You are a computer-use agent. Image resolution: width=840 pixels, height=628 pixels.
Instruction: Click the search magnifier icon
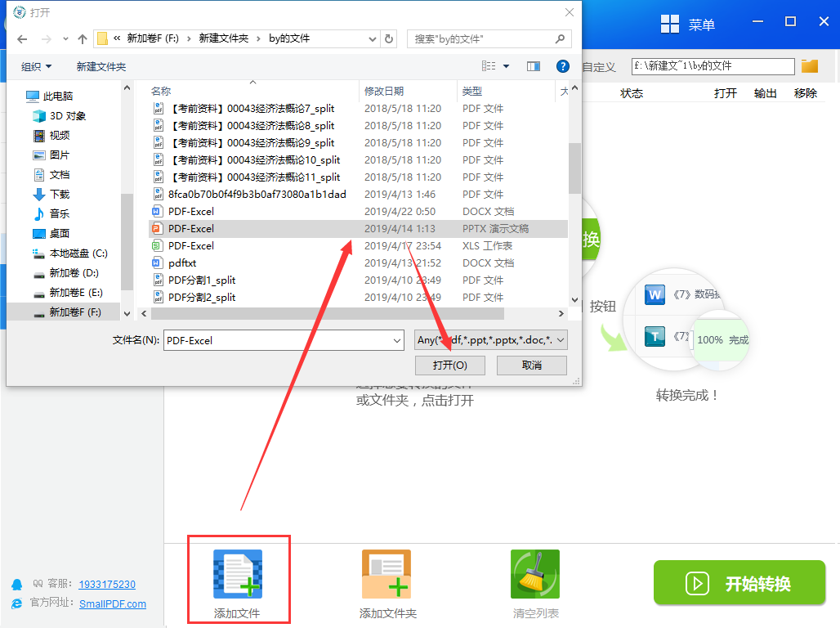click(560, 38)
